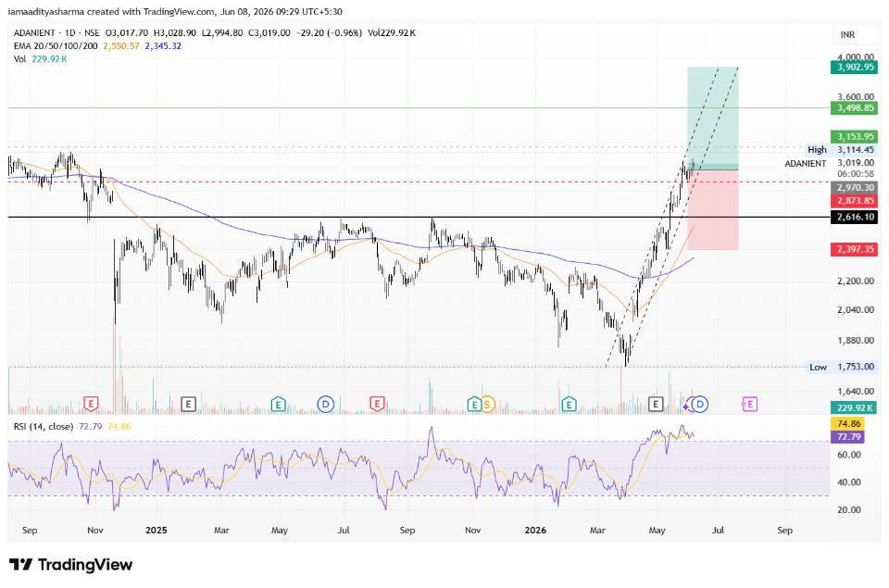Image resolution: width=889 pixels, height=588 pixels.
Task: Click the blue D dividend marker near Jun 2025
Action: click(325, 405)
